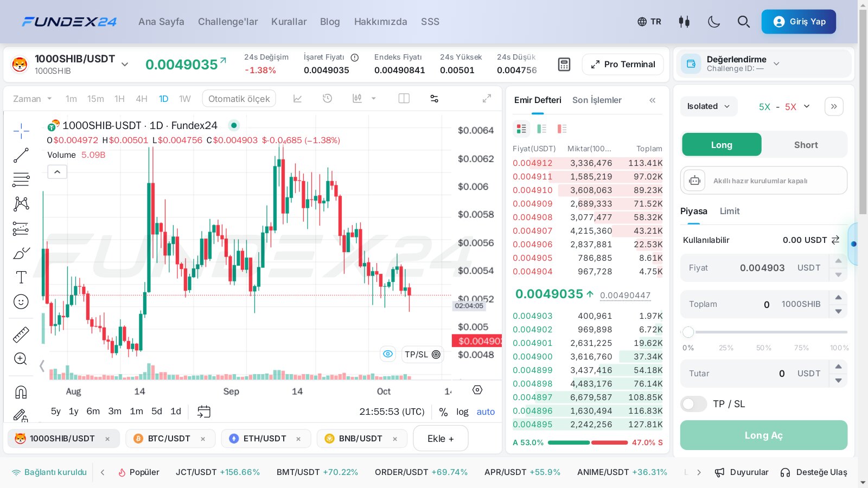The height and width of the screenshot is (488, 868).
Task: Open the search icon in header
Action: tap(744, 22)
